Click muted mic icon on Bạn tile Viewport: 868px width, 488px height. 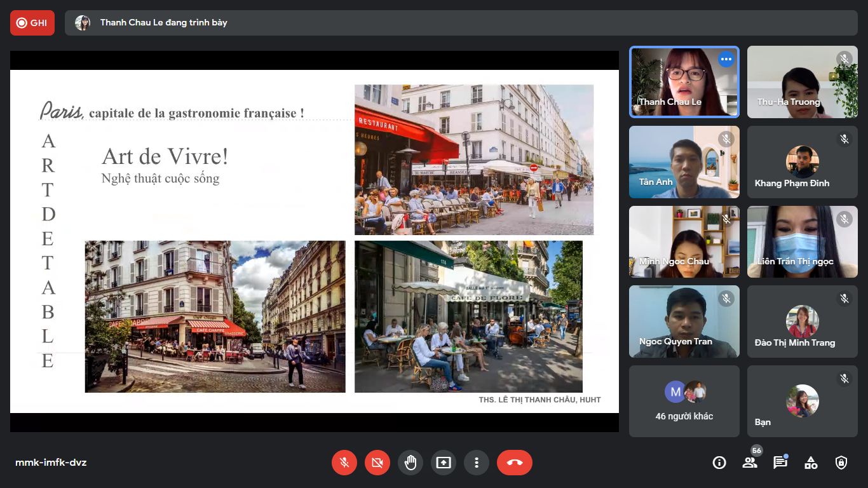844,379
